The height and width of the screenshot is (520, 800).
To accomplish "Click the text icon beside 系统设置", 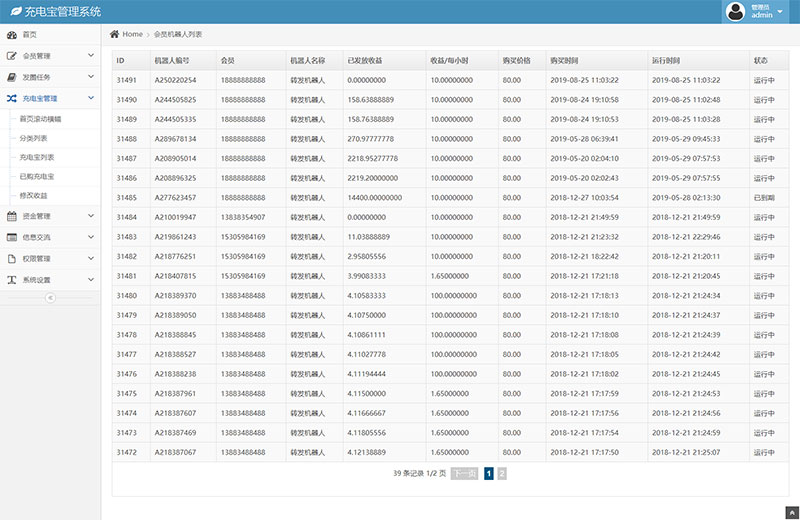I will (x=11, y=280).
